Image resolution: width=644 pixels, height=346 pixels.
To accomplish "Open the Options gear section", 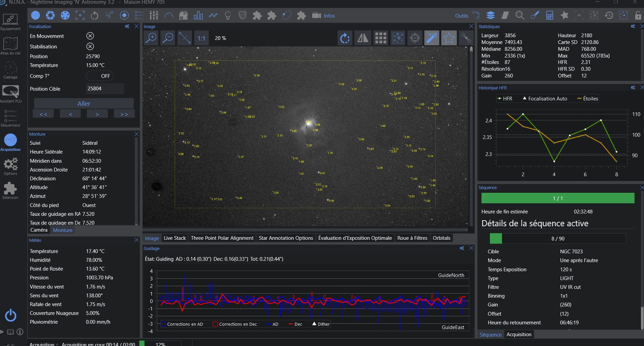I will (x=10, y=166).
